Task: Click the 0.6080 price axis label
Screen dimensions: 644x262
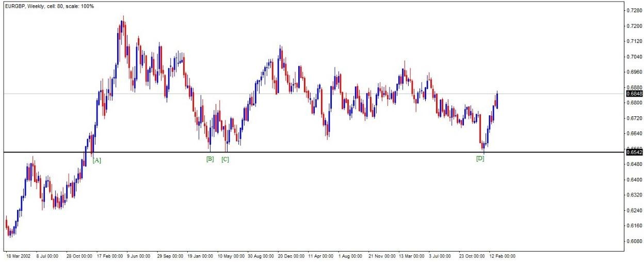Action: (634, 241)
